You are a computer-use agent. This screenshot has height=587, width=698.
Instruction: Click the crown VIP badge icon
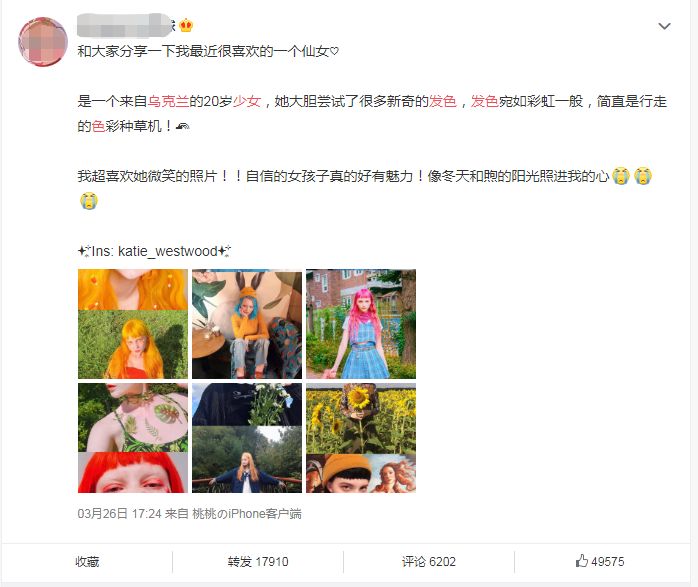186,26
